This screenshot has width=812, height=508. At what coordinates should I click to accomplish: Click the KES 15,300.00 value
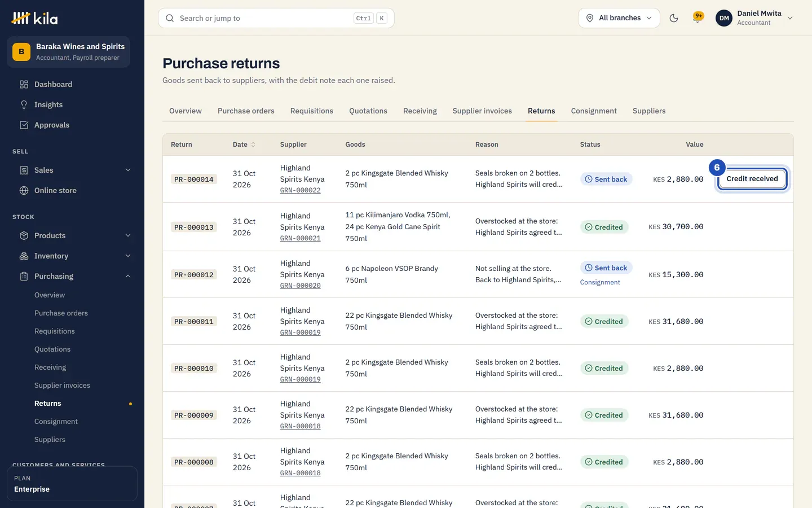pos(676,275)
